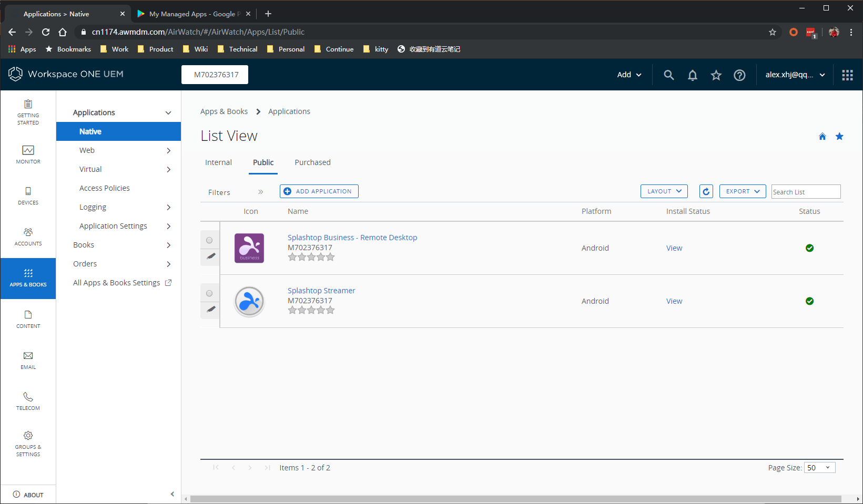
Task: Click inside the Search List field
Action: (x=805, y=191)
